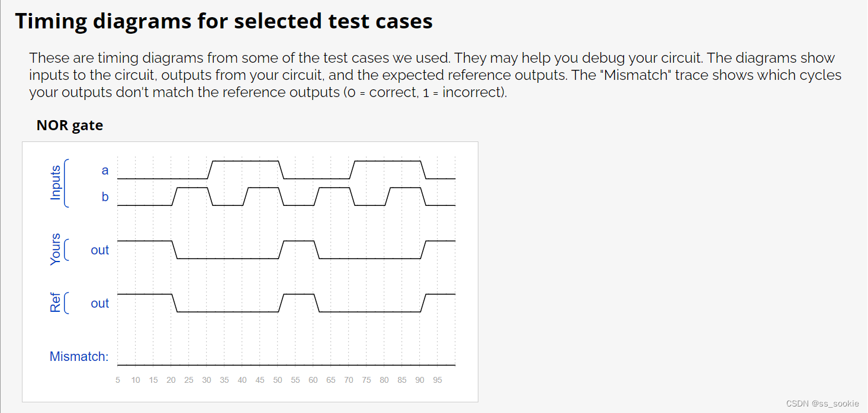Select the "Yours" group label

pos(56,249)
